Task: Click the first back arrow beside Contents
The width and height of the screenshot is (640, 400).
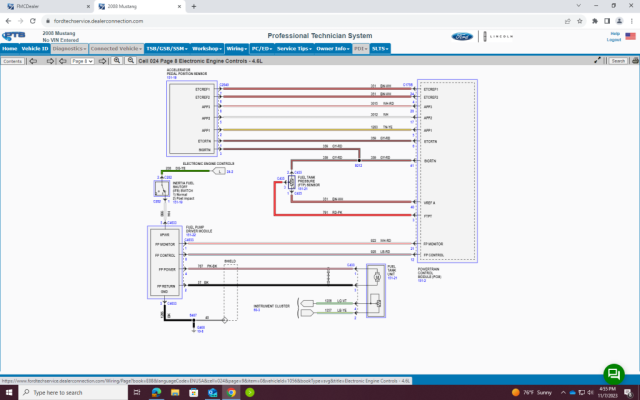Action: [x=33, y=61]
